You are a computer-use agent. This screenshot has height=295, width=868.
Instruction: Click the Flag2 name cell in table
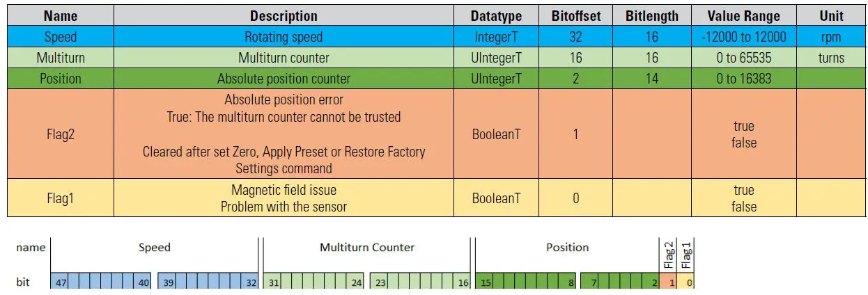tap(61, 134)
